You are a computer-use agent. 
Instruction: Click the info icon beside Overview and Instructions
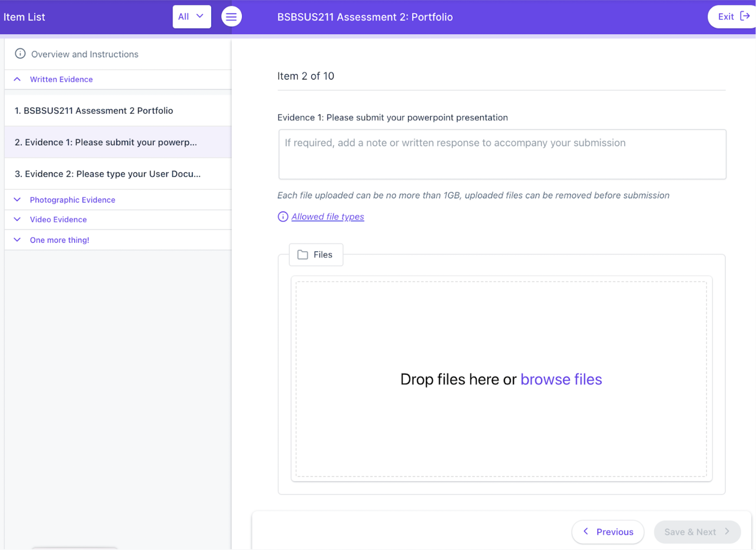tap(20, 54)
